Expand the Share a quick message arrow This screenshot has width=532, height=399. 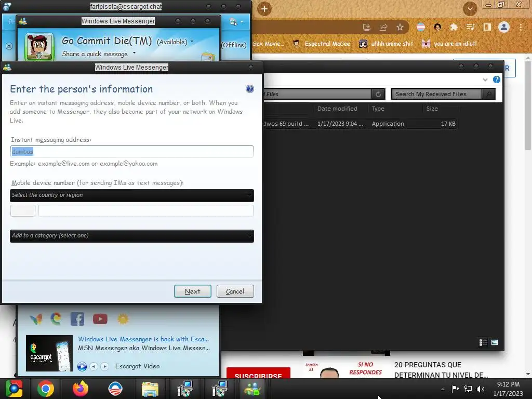click(134, 54)
